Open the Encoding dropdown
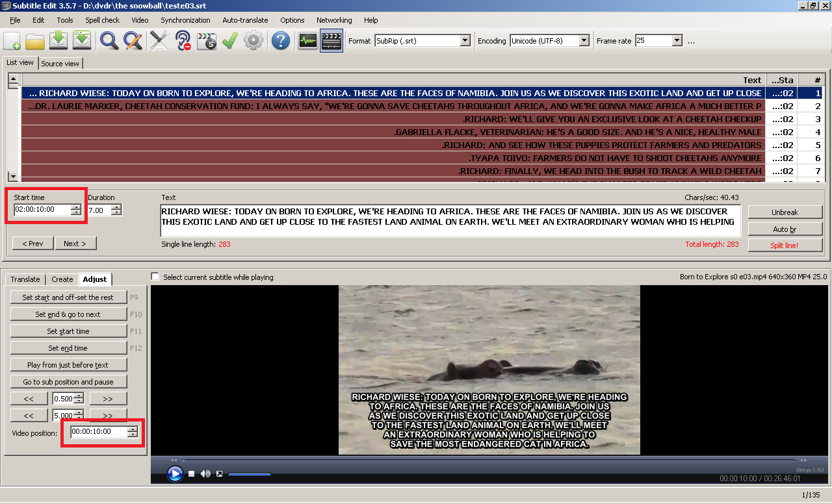 (x=584, y=41)
